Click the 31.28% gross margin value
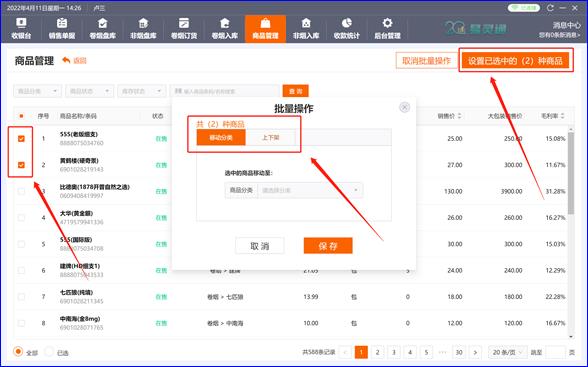 pos(555,191)
